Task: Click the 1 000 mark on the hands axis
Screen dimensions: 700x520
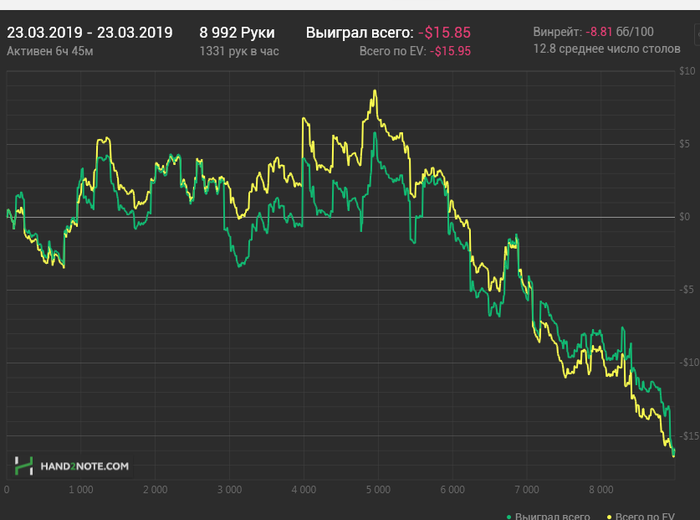Action: (x=81, y=490)
